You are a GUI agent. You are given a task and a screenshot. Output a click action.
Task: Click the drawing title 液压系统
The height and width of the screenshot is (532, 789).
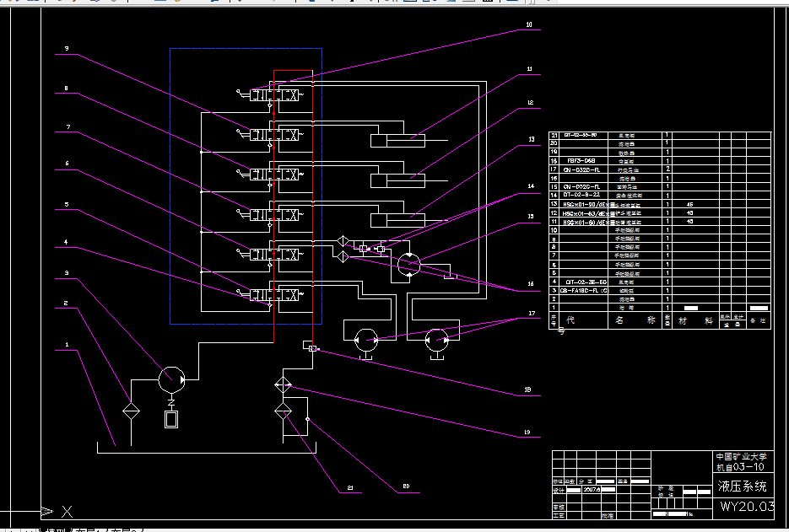point(743,486)
